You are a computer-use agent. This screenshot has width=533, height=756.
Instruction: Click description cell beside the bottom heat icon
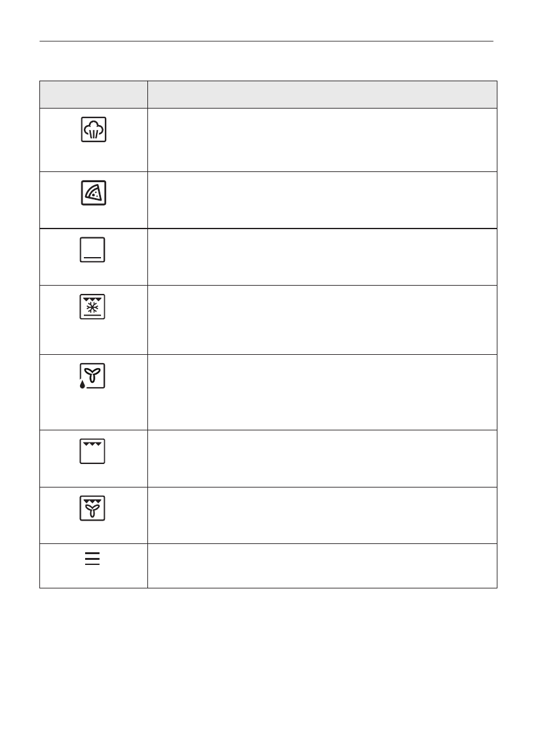[322, 256]
